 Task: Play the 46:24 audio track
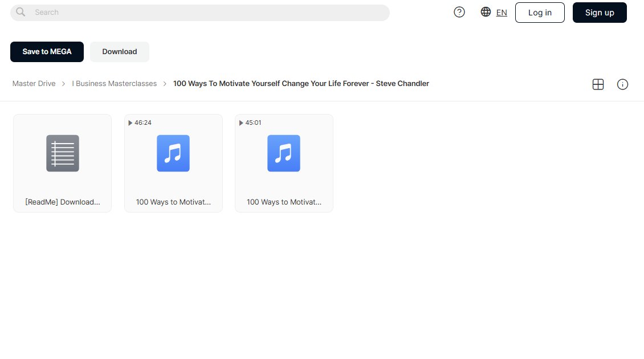pos(130,123)
